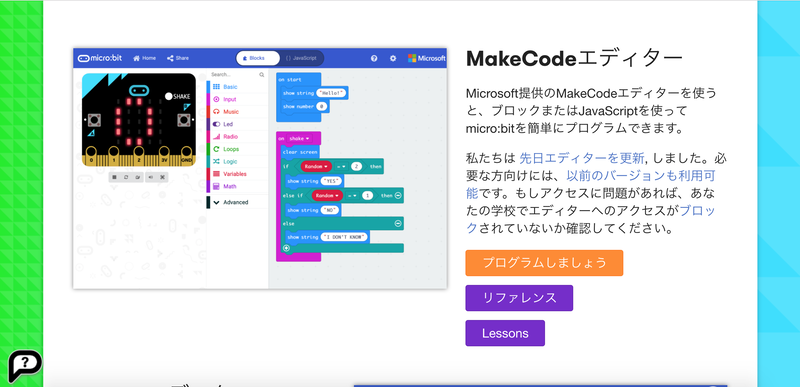Screen dimensions: 800x387
Task: Click the MakeCodeエディター heading
Action: 574,59
